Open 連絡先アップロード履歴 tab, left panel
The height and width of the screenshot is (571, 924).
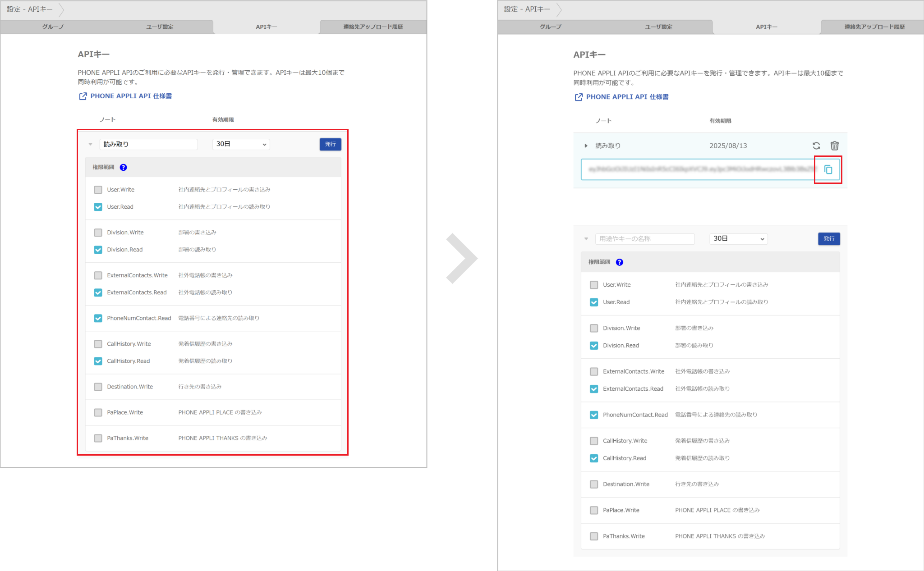373,27
